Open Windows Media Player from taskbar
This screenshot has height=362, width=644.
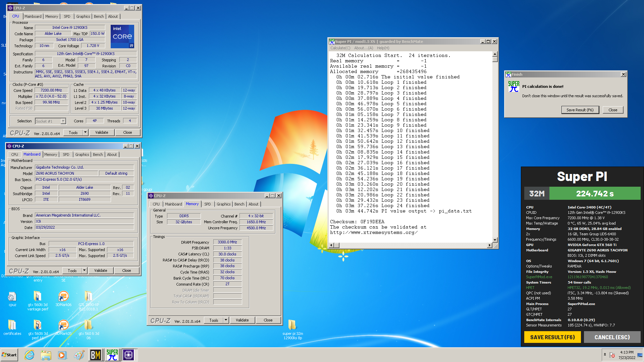pos(62,355)
